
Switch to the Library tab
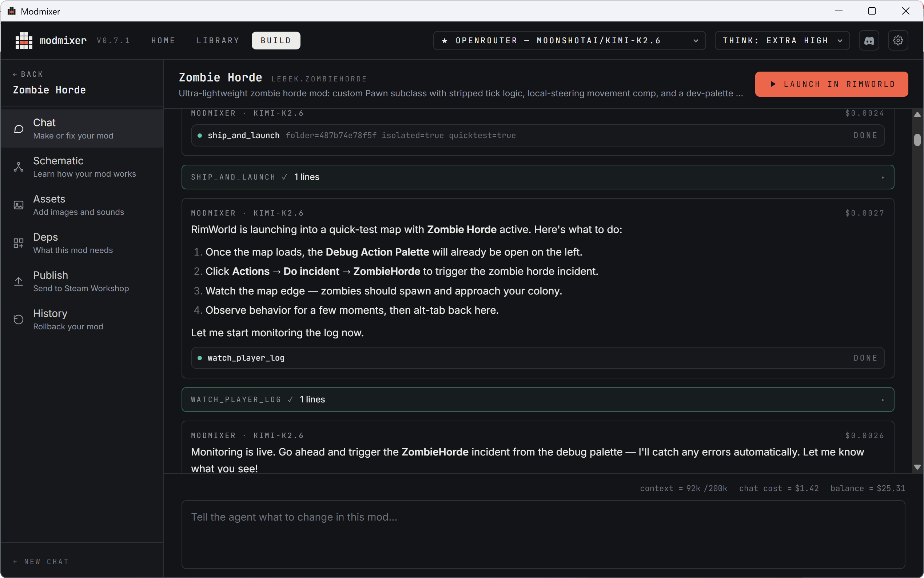[218, 40]
